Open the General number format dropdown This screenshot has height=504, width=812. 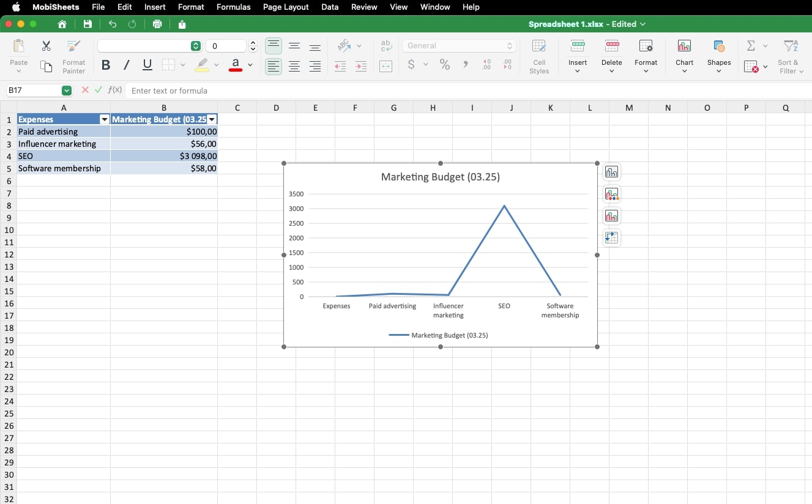(x=459, y=46)
